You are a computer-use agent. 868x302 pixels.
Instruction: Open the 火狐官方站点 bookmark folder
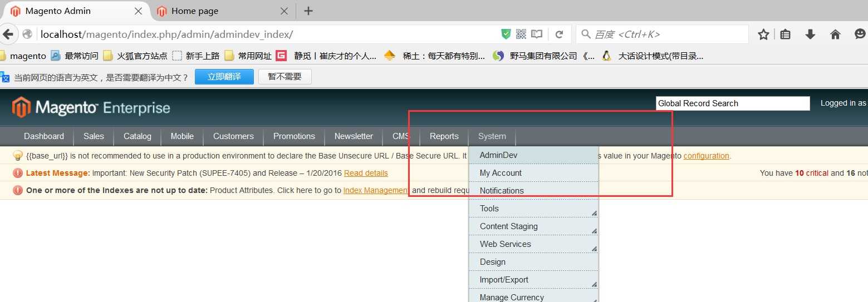coord(135,56)
